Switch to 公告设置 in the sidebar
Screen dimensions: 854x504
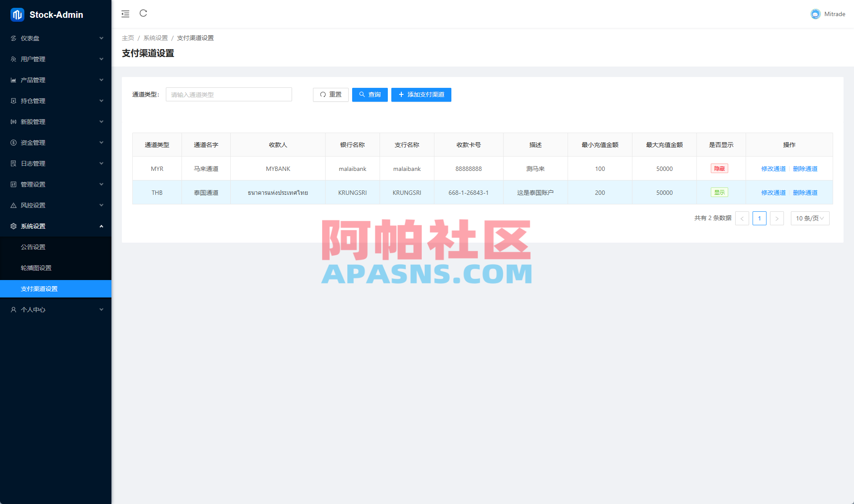tap(33, 247)
